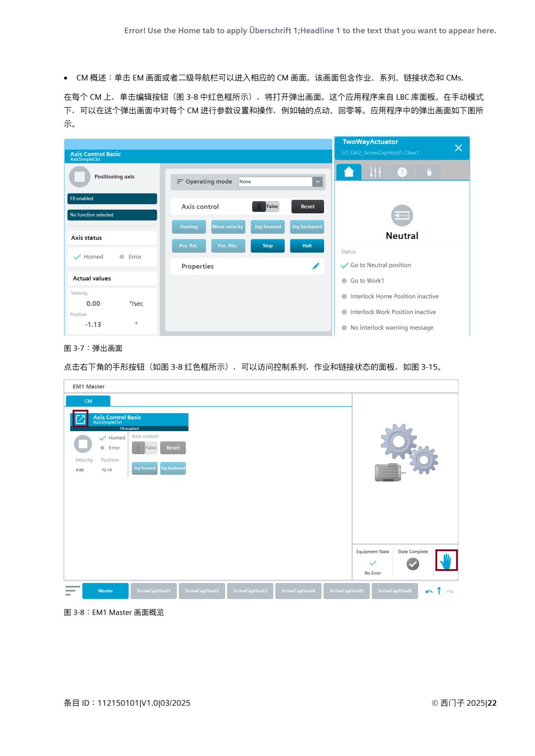The image size is (535, 756).
Task: Click the Operating mode None field
Action: 275,182
